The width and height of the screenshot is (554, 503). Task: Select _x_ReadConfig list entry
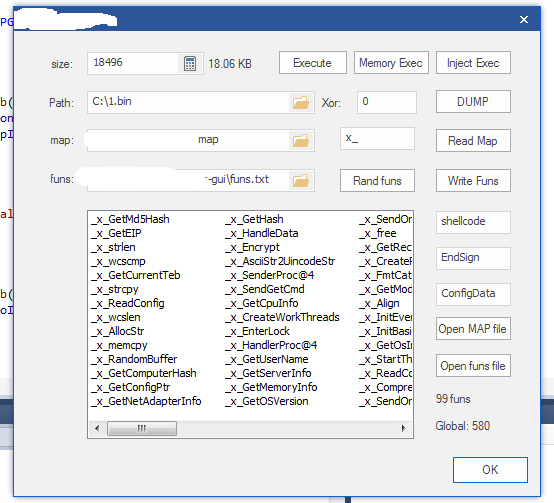(128, 303)
